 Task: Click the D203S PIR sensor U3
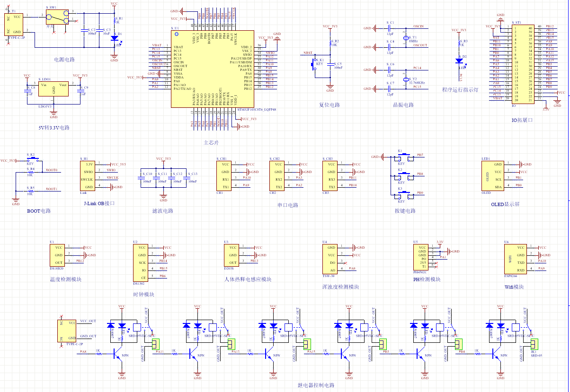232,255
